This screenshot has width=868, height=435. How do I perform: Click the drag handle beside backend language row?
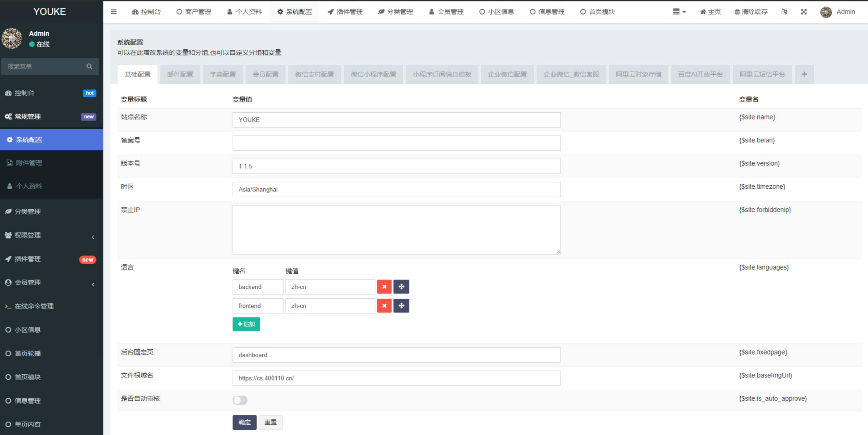point(401,287)
